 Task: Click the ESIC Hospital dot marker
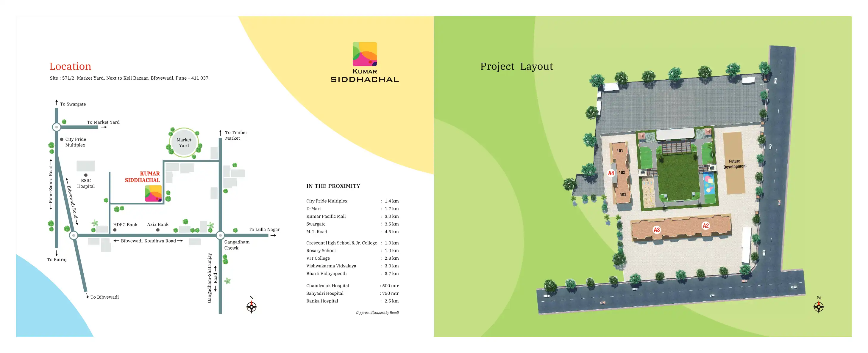[86, 175]
